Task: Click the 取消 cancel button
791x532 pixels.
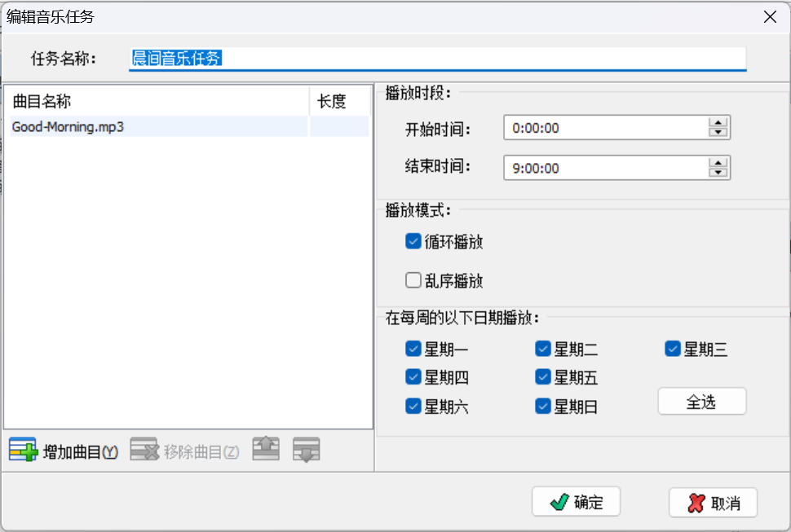Action: coord(714,502)
